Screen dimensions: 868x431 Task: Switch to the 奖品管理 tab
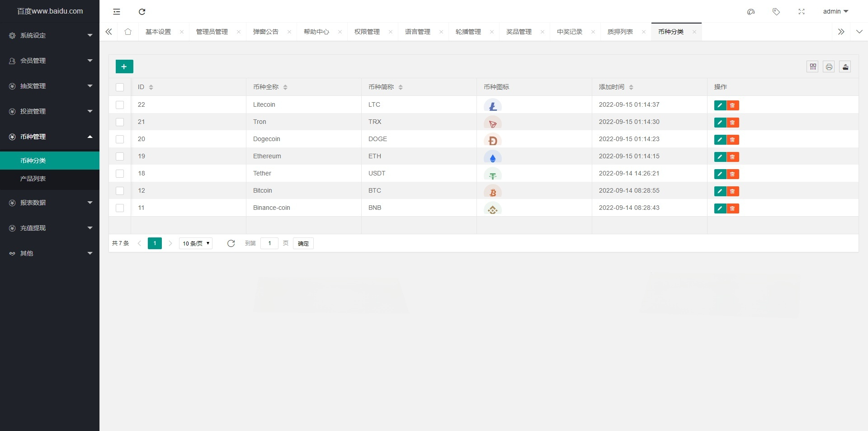tap(519, 32)
